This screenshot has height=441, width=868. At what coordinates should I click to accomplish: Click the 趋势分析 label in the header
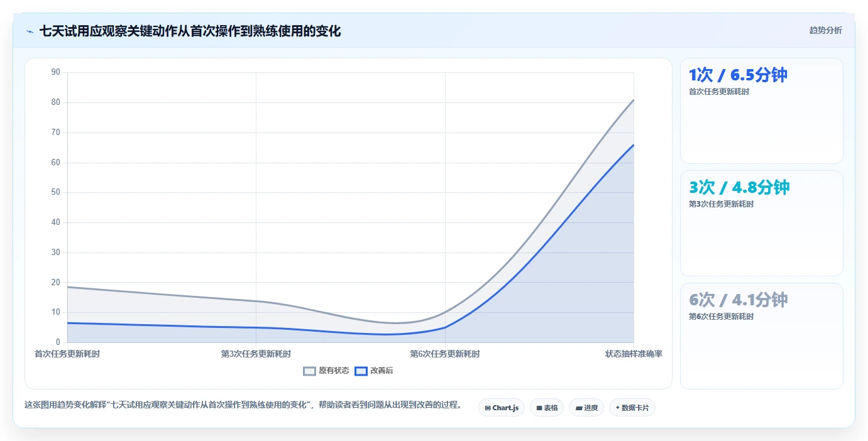(x=825, y=31)
